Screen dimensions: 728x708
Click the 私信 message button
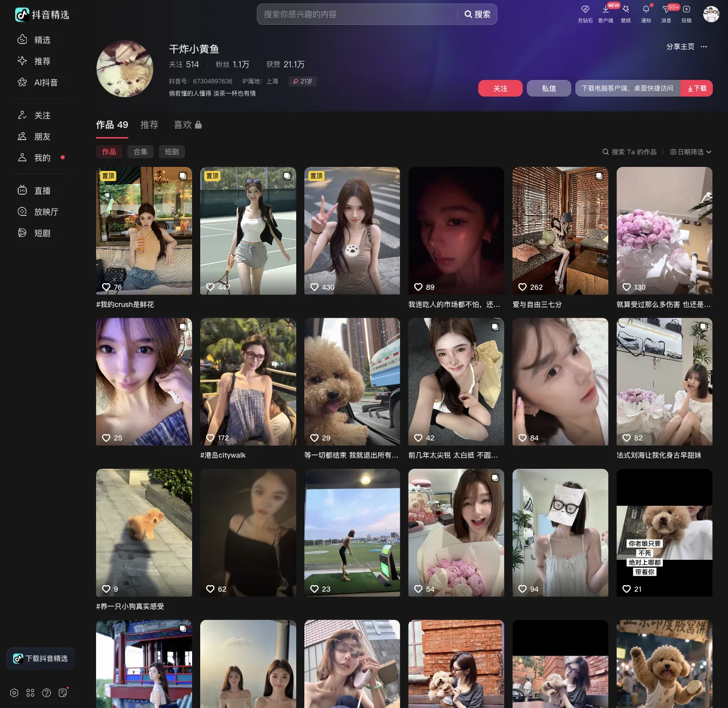(x=549, y=88)
